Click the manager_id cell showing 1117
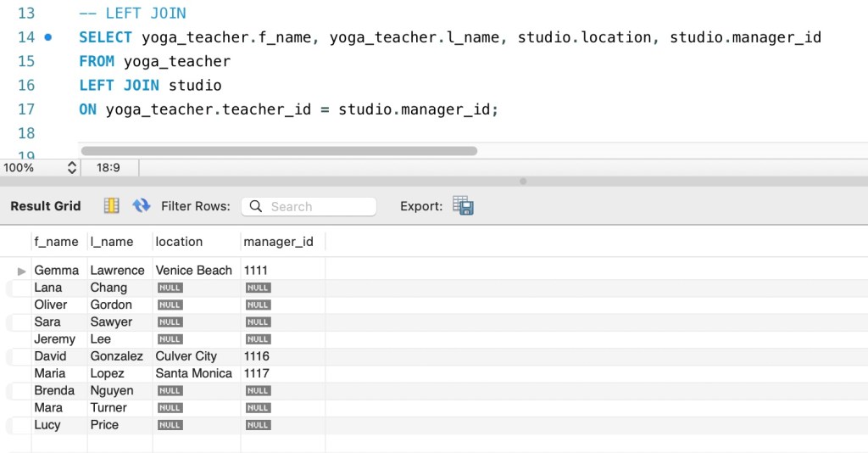This screenshot has width=868, height=453. coord(256,373)
